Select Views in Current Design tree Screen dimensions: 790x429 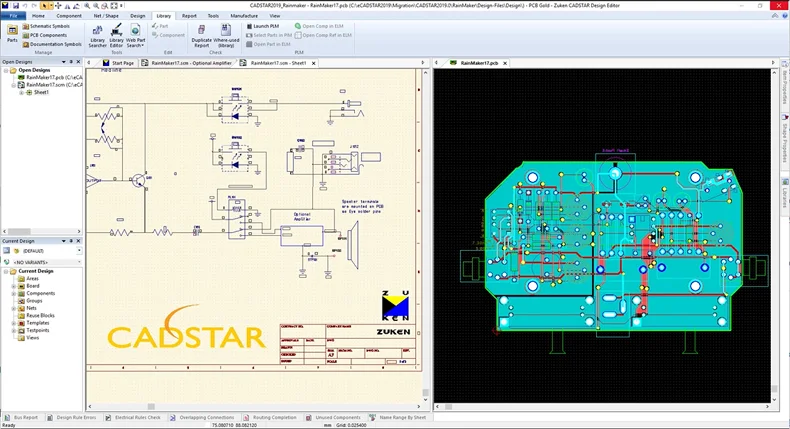click(32, 338)
